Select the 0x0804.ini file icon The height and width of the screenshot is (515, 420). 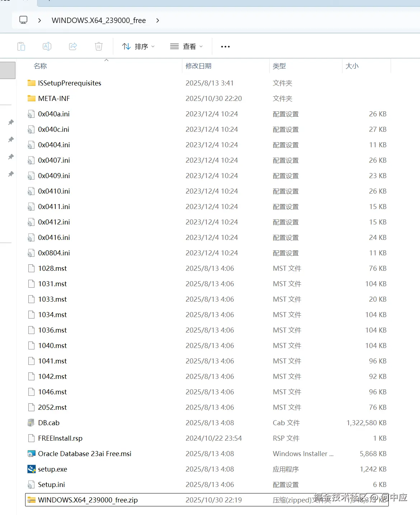32,253
